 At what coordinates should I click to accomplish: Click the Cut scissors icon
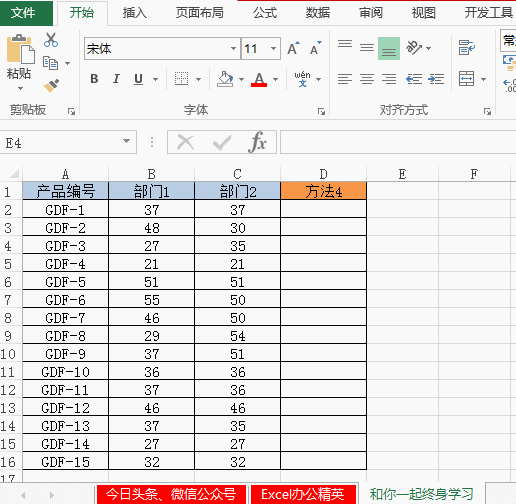click(51, 40)
